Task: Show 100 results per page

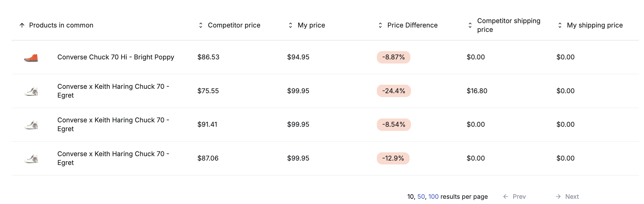Action: pyautogui.click(x=433, y=197)
